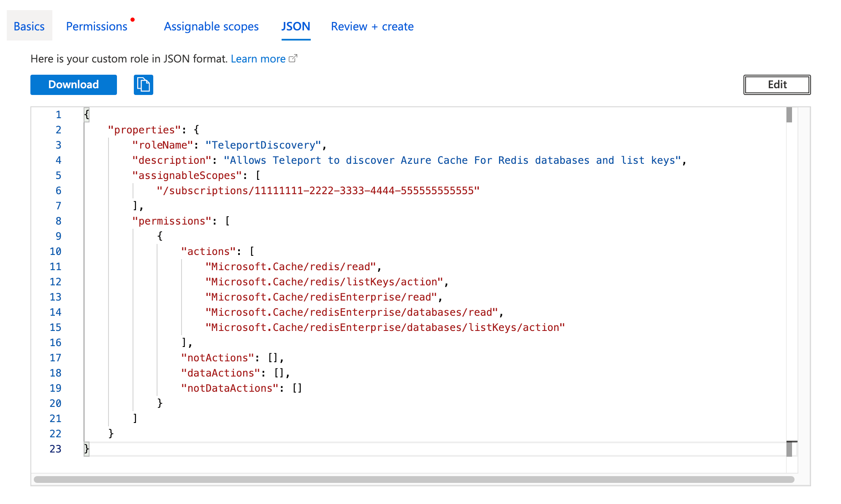Click the red notification dot on Permissions
This screenshot has width=841, height=504.
[x=133, y=19]
